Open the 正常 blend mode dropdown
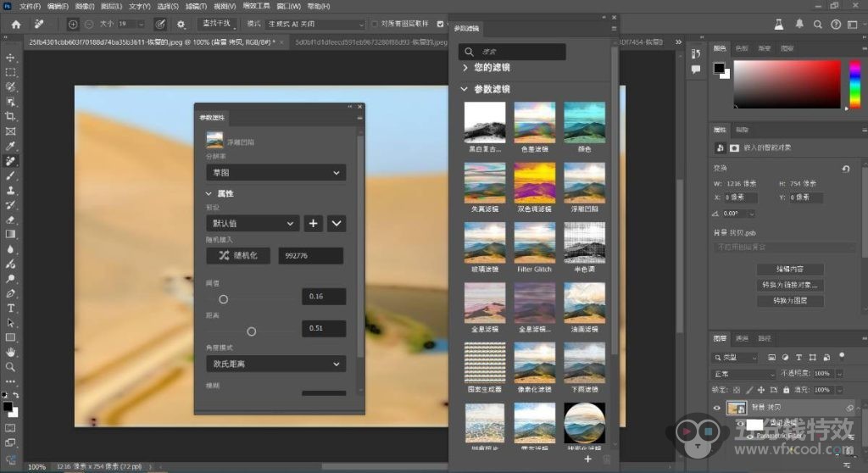 (744, 374)
